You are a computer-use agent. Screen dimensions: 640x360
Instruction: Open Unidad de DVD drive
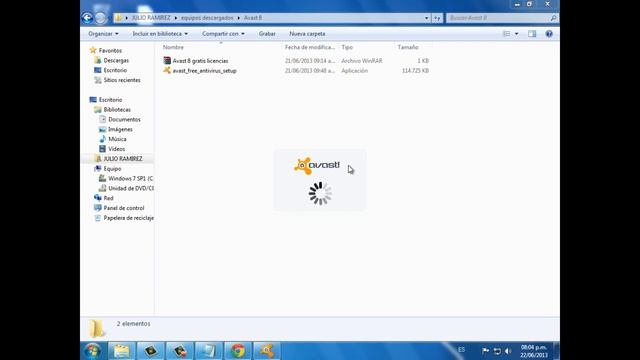point(131,188)
